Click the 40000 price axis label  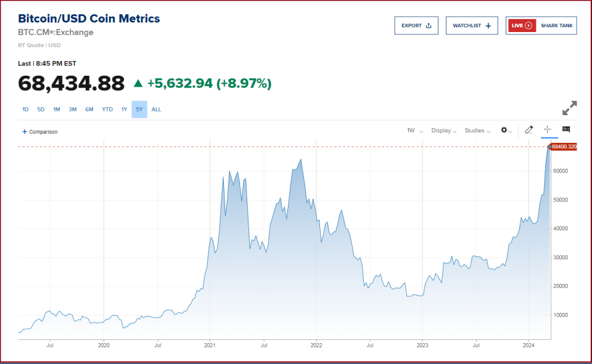pos(561,229)
